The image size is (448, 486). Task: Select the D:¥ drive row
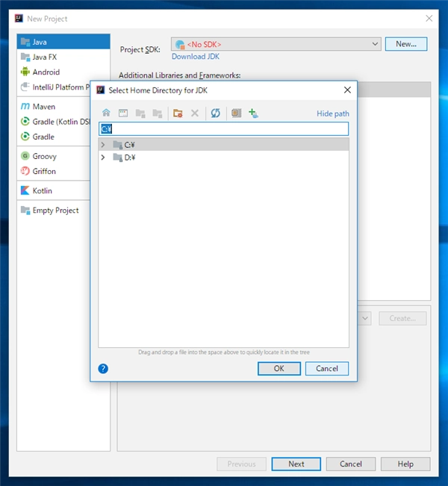point(223,158)
